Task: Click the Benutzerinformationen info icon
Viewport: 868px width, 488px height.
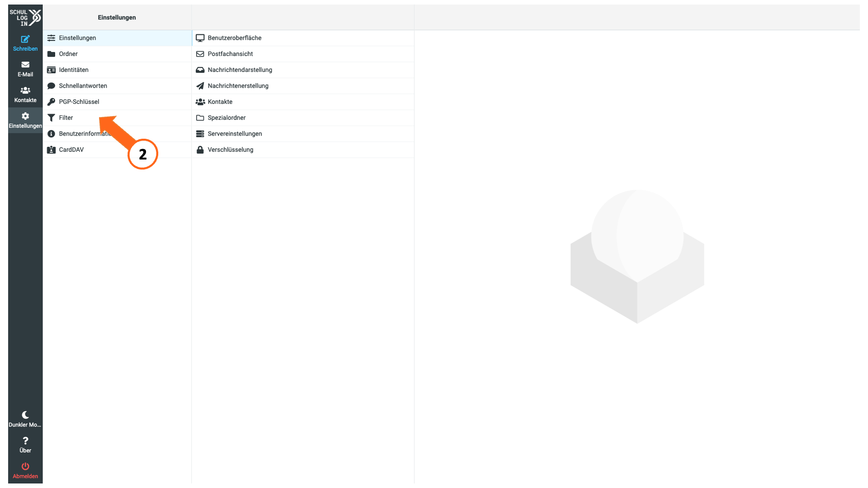Action: click(x=51, y=134)
